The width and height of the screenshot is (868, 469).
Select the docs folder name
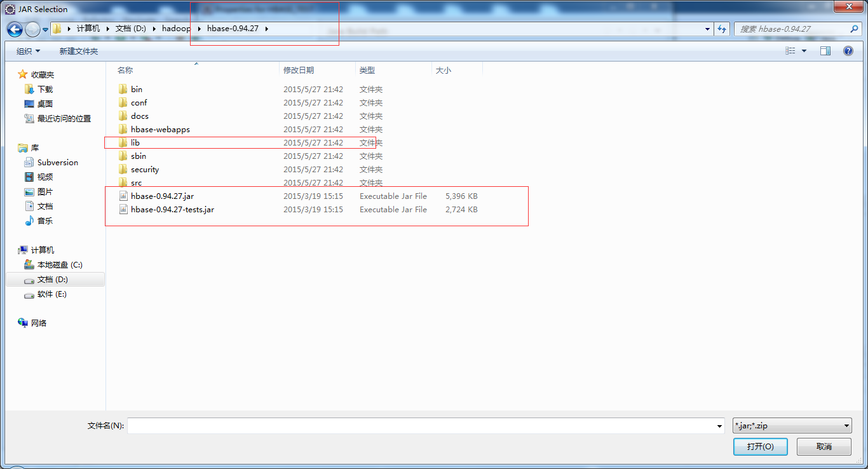pyautogui.click(x=140, y=116)
